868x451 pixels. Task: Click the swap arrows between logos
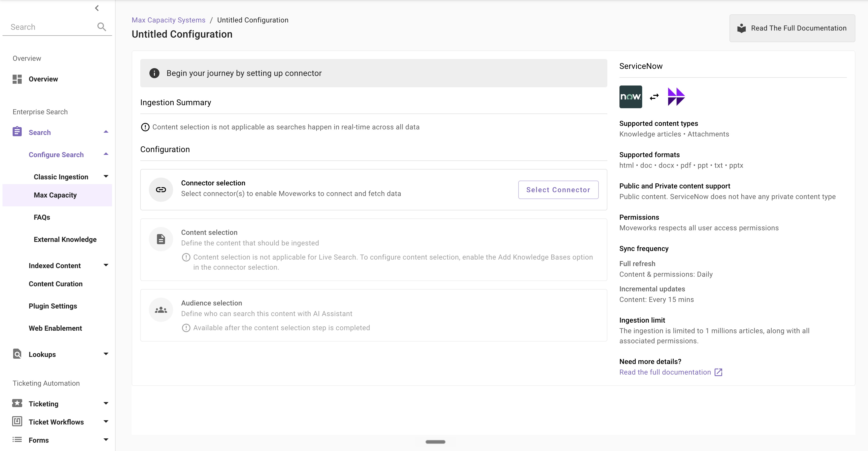(654, 97)
